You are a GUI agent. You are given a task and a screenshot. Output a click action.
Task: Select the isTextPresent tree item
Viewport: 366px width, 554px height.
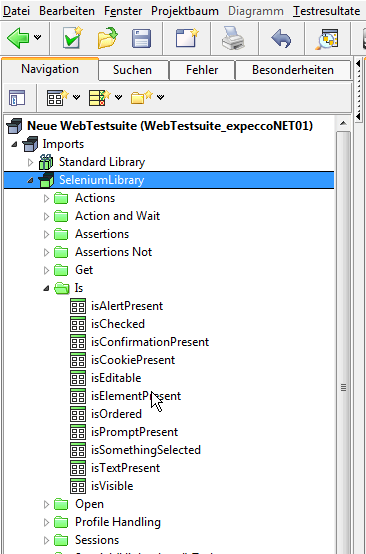(125, 468)
